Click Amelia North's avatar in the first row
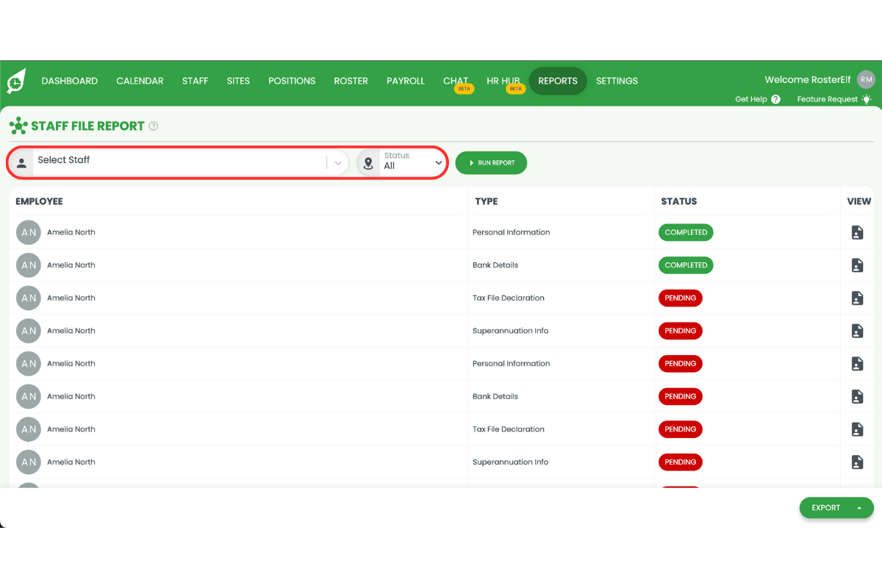Image resolution: width=882 pixels, height=588 pixels. [28, 232]
